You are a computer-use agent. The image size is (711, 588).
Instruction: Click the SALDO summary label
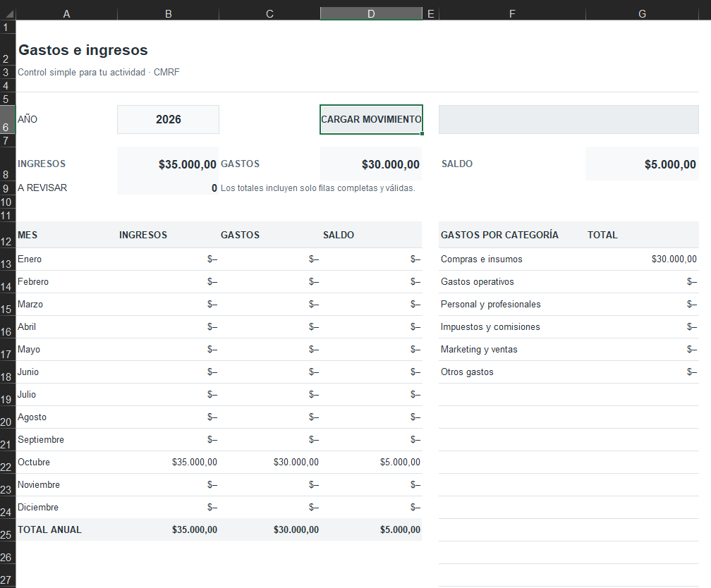pyautogui.click(x=457, y=164)
